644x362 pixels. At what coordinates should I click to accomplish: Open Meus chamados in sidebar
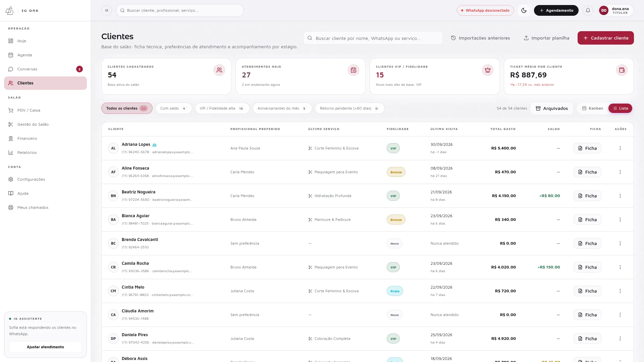(45, 207)
